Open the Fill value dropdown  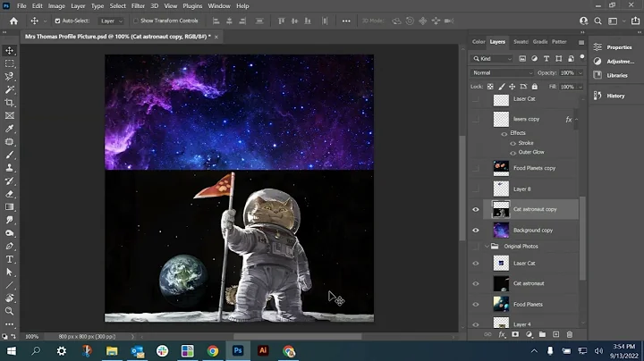pyautogui.click(x=580, y=87)
